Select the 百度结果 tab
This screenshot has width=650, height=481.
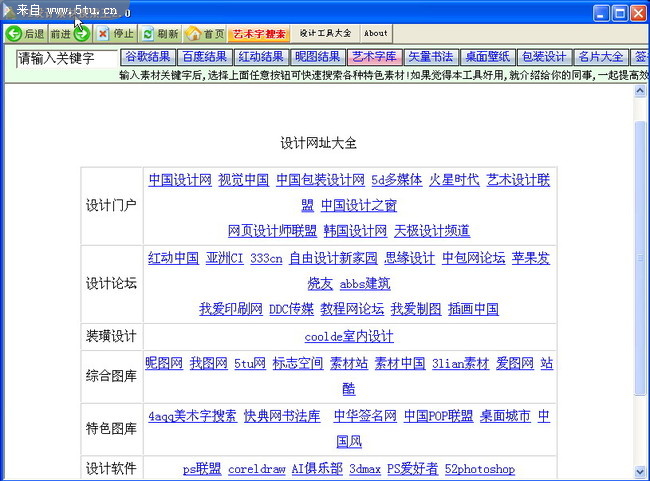click(x=204, y=57)
